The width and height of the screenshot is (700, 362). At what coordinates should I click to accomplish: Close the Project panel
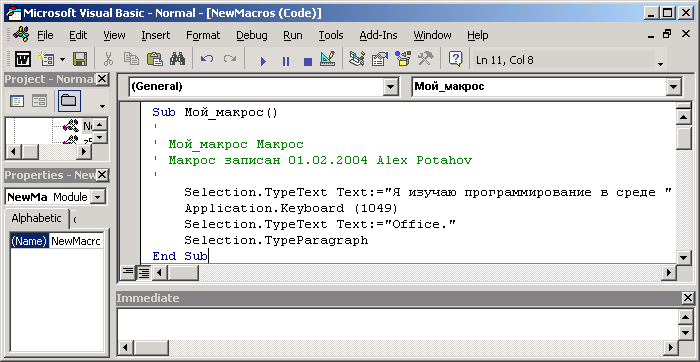tap(102, 79)
